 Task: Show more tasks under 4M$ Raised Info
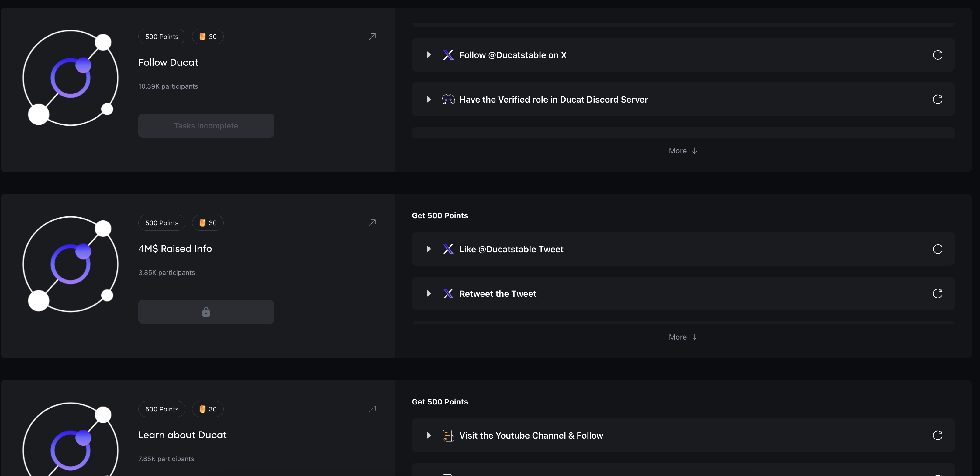click(x=683, y=337)
